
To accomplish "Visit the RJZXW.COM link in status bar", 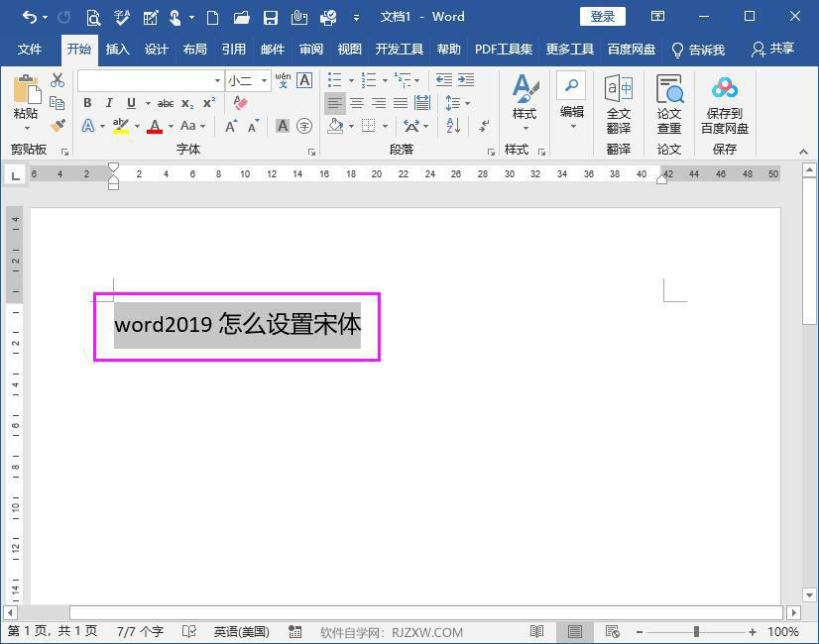I will coord(427,632).
